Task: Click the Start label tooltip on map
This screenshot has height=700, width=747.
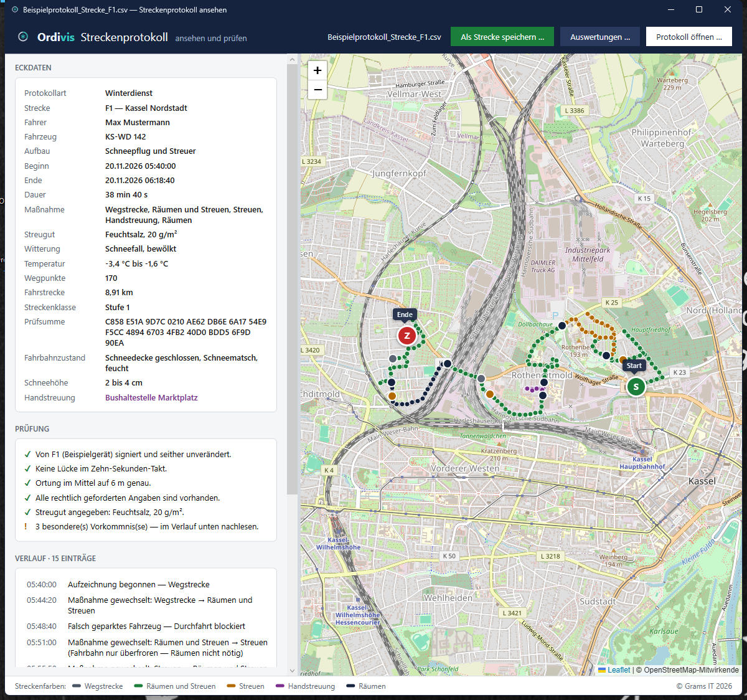Action: coord(634,366)
